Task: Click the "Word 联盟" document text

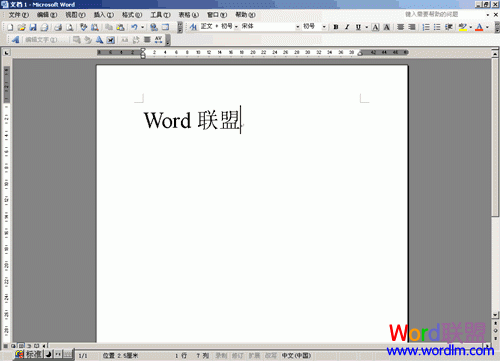Action: [192, 120]
